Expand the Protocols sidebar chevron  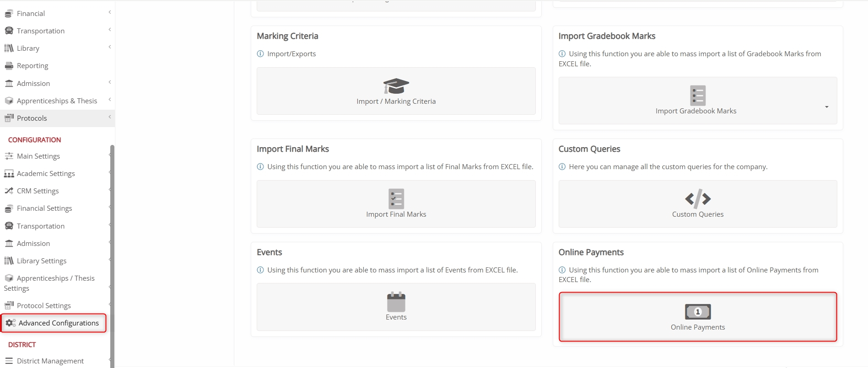(x=110, y=117)
